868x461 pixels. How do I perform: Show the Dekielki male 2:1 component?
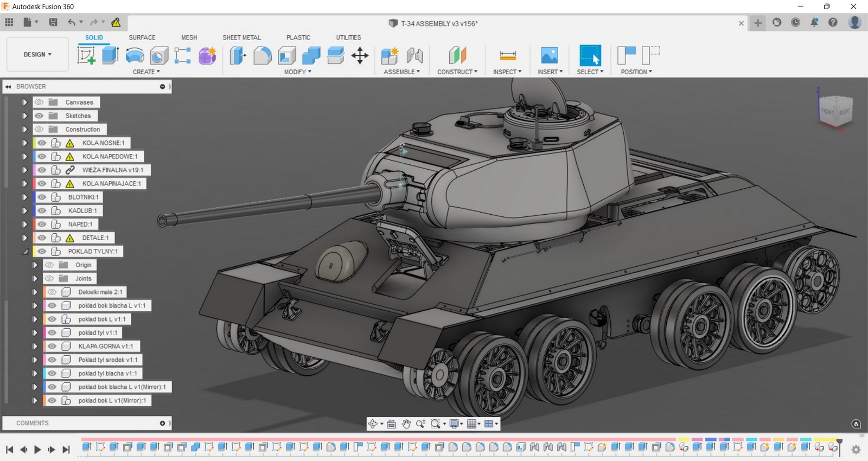(52, 292)
